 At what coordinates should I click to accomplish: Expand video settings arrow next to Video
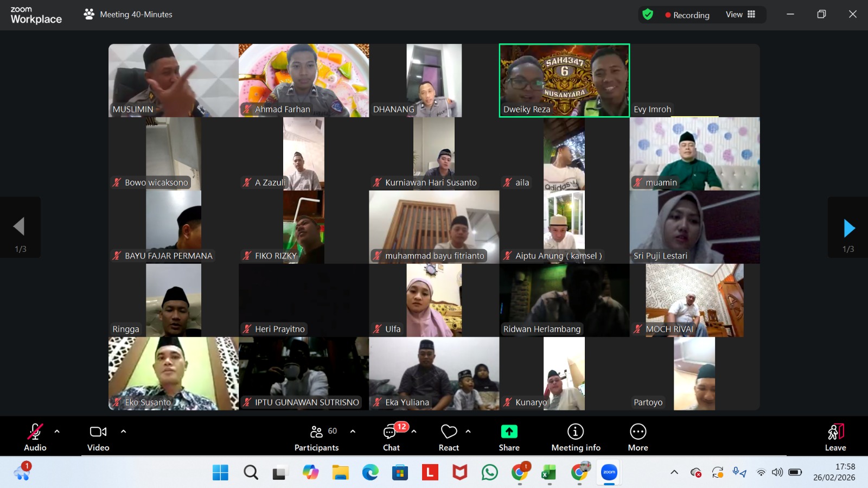(x=124, y=432)
